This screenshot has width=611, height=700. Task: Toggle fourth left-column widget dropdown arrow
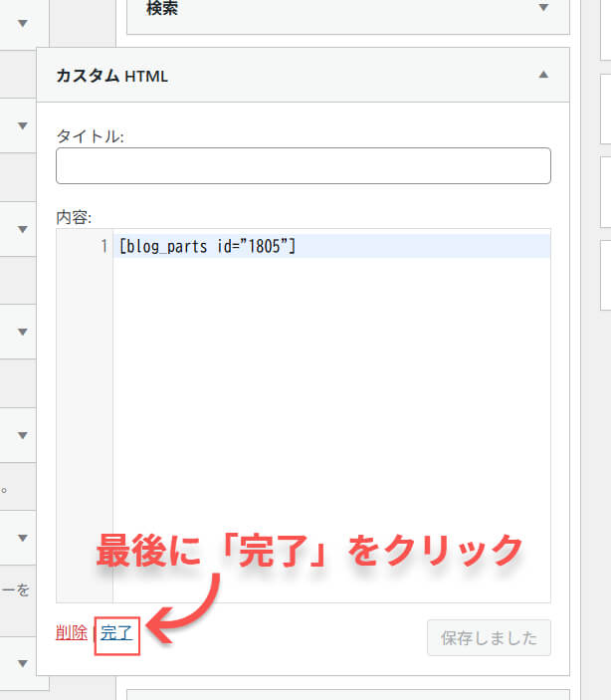(22, 332)
